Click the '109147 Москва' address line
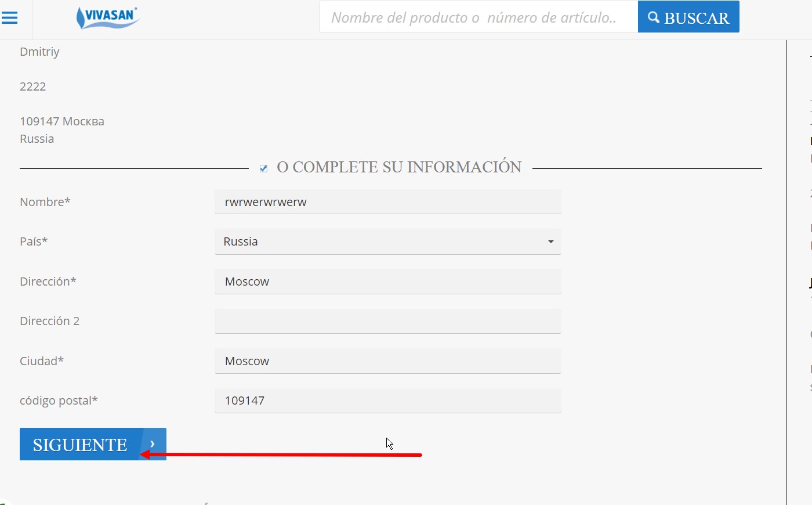This screenshot has height=505, width=812. pos(62,121)
